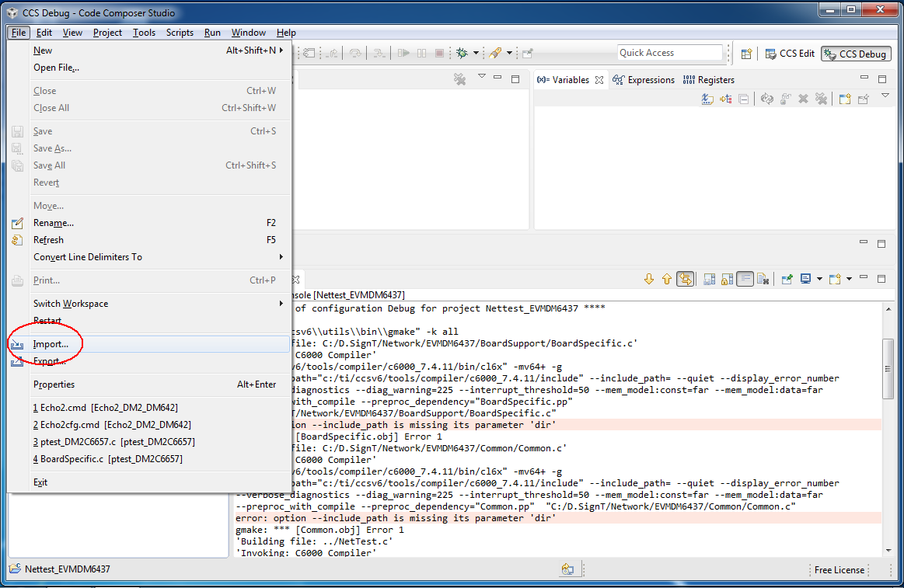
Task: Select Import... from File menu
Action: point(148,344)
